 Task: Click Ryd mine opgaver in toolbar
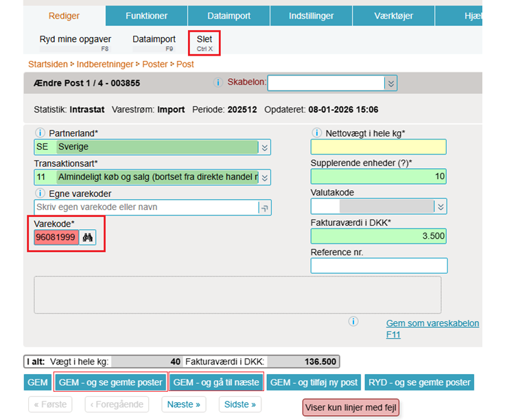(75, 43)
